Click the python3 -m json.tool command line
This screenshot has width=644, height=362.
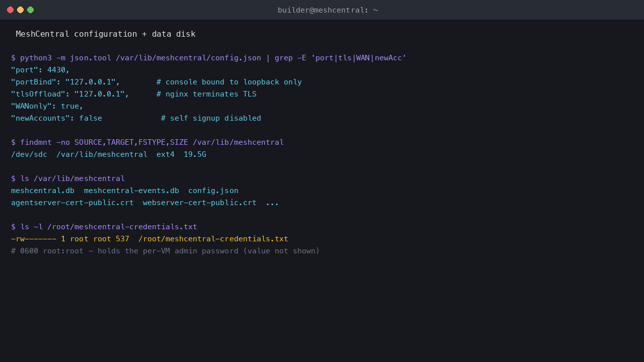click(x=209, y=58)
